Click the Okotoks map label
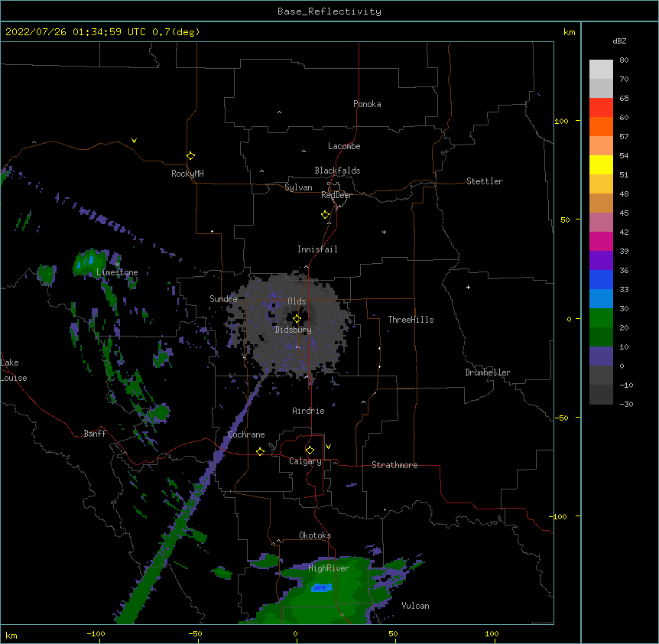 click(315, 535)
